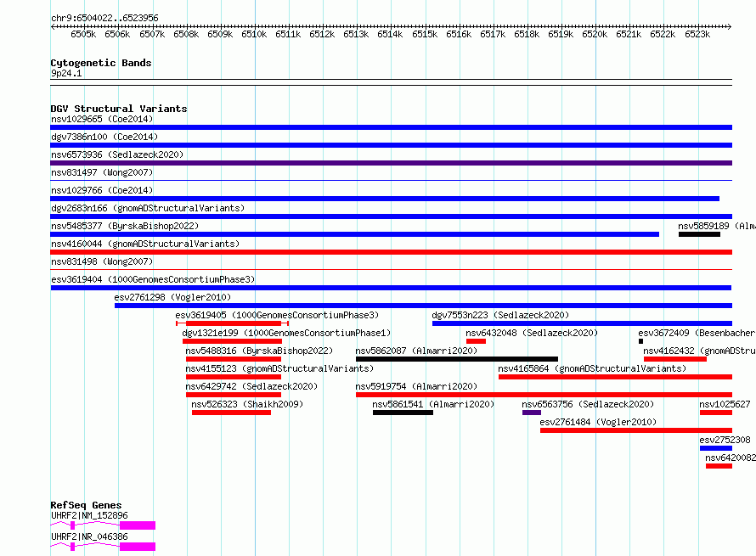Screen dimensions: 756x556
Task: Click nsv6420082 variant label
Action: pyautogui.click(x=731, y=458)
